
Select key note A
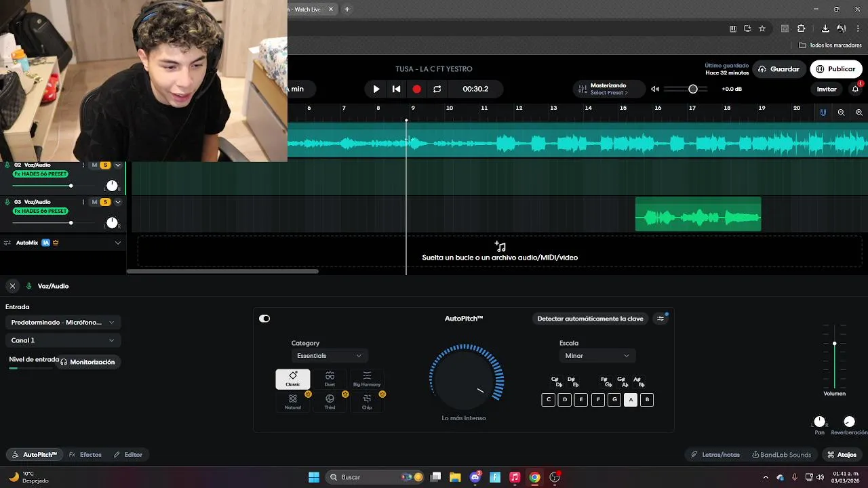631,400
